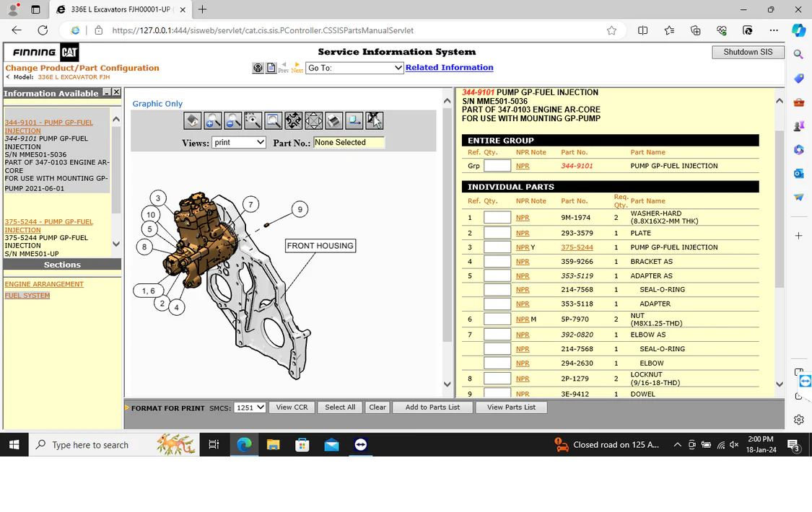Click the home view icon in graphic toolbar

192,120
